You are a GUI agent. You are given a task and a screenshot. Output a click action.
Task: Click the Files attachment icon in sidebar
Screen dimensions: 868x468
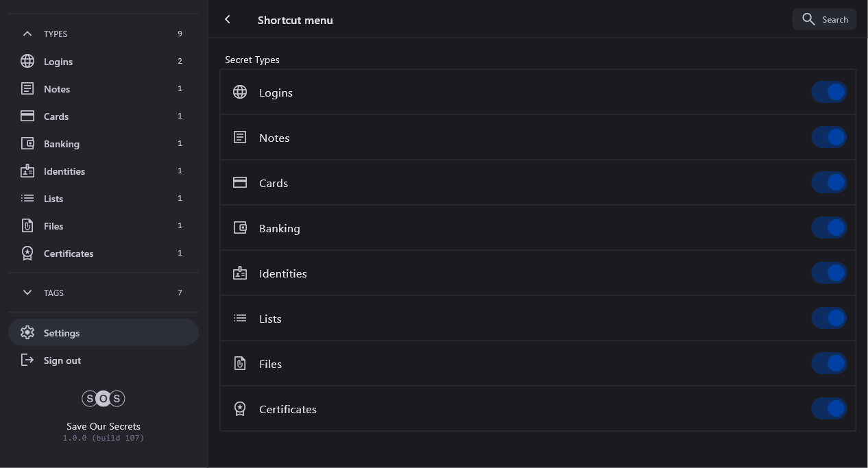coord(27,226)
